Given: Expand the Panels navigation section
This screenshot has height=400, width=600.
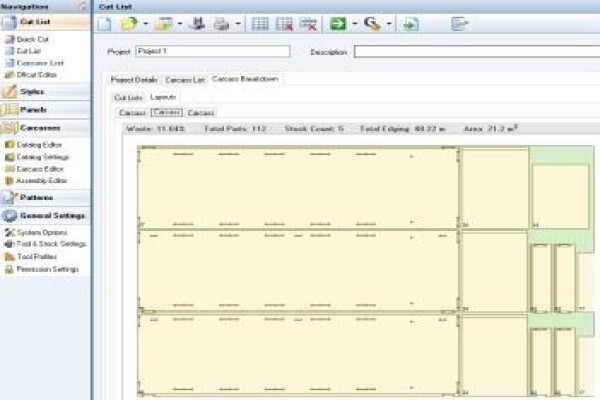Looking at the screenshot, I should [x=45, y=110].
